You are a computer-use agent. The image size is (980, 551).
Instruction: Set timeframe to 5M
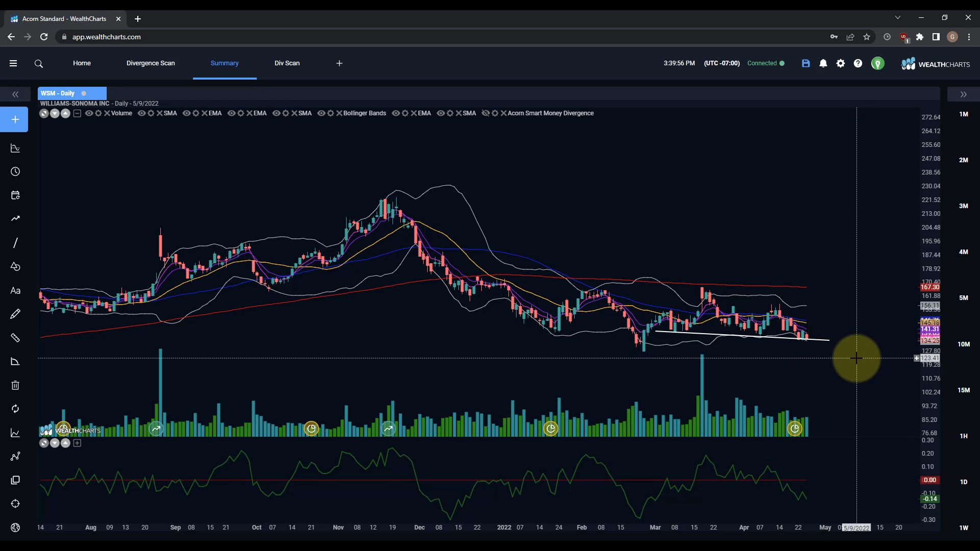click(963, 298)
